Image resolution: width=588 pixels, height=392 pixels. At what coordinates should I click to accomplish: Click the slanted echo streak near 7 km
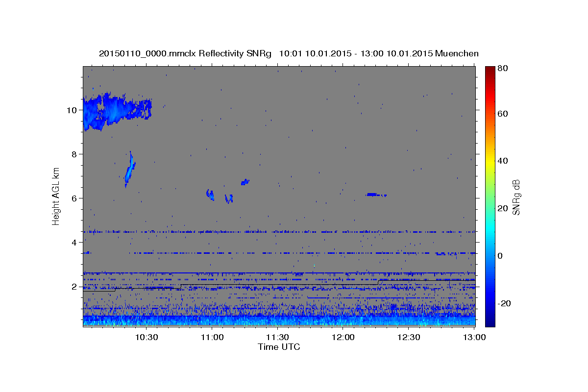pos(130,169)
